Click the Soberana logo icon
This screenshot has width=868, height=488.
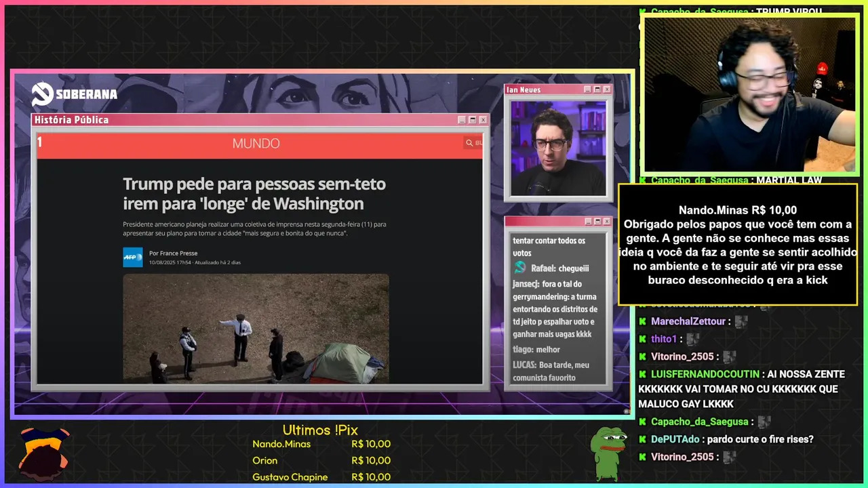(x=43, y=94)
